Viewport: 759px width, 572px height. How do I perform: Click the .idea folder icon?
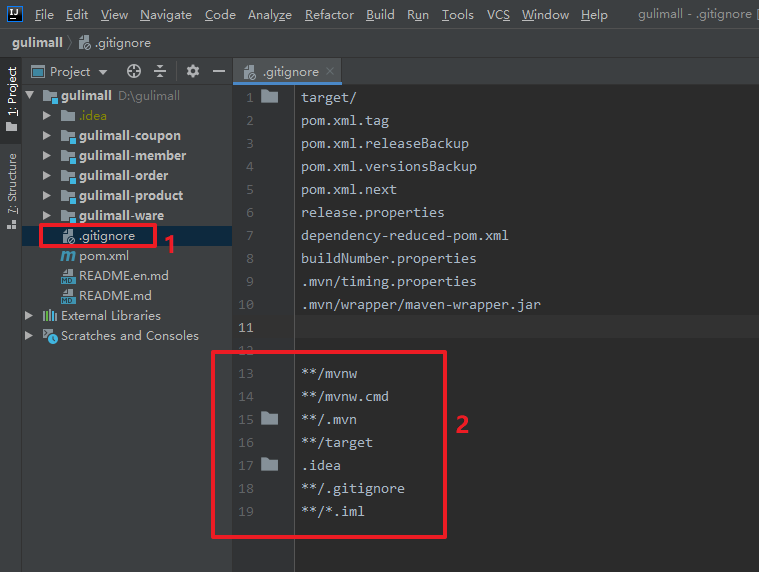tap(68, 116)
